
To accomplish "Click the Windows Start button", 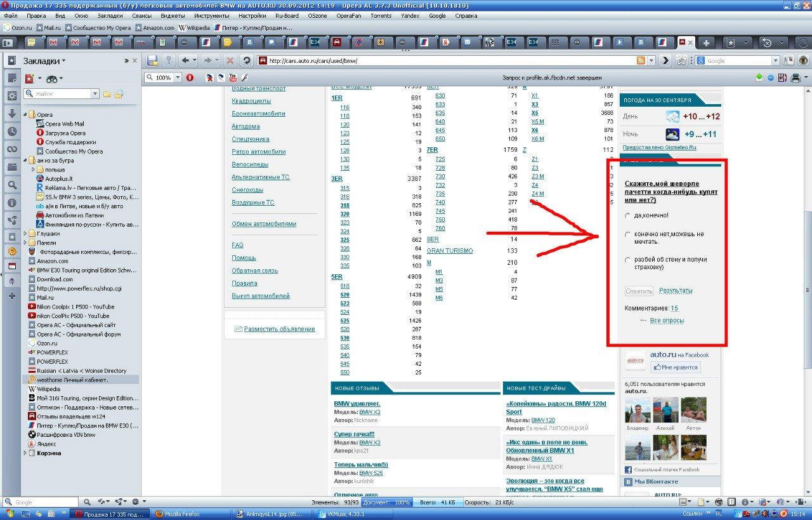I will click(x=10, y=514).
